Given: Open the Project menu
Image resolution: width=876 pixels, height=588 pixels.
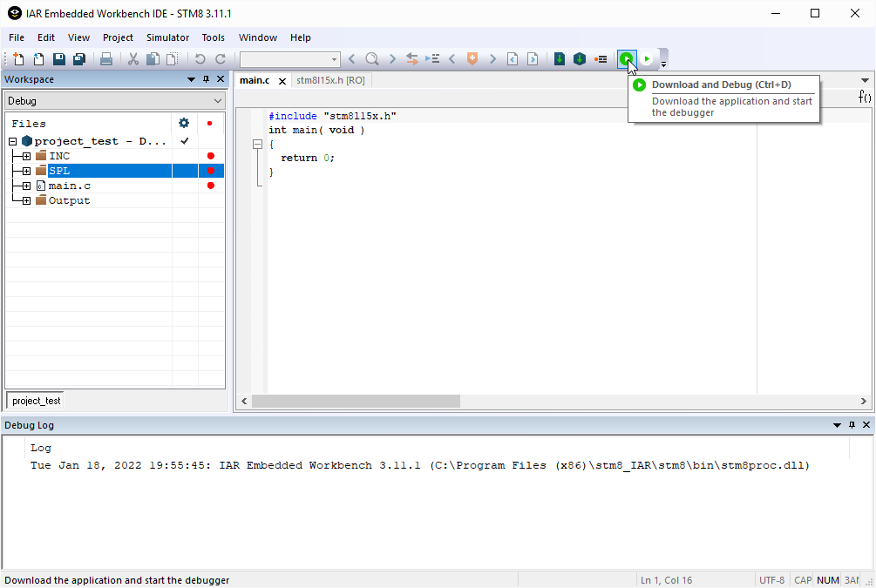Looking at the screenshot, I should point(118,37).
